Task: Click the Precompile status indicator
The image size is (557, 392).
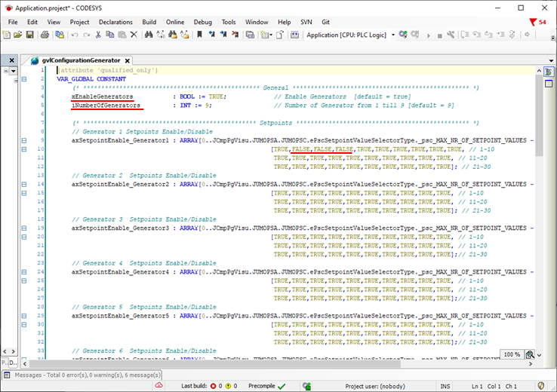Action: (264, 386)
